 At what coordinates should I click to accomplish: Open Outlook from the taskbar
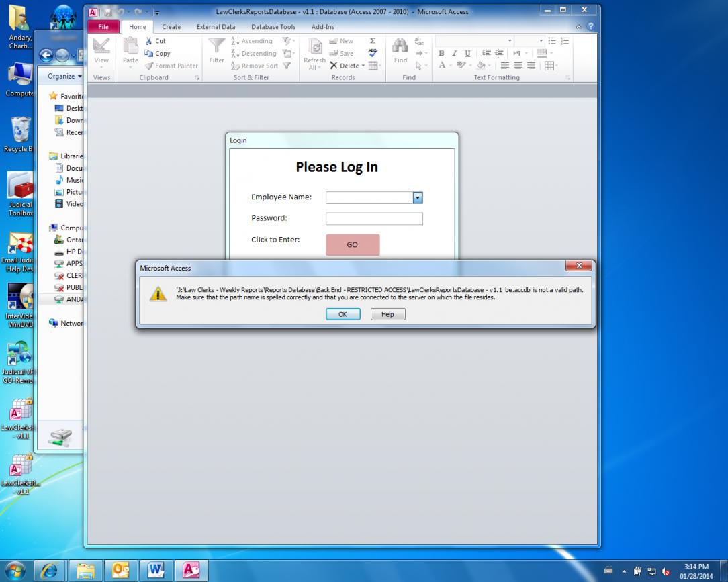click(x=121, y=571)
